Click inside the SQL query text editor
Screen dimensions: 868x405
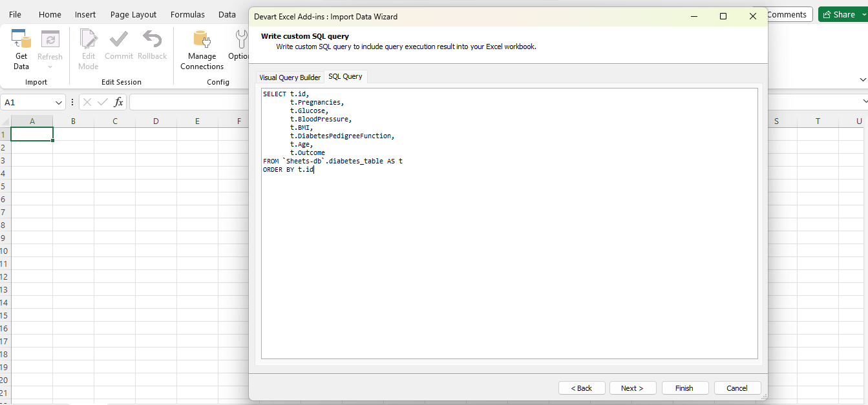click(509, 258)
